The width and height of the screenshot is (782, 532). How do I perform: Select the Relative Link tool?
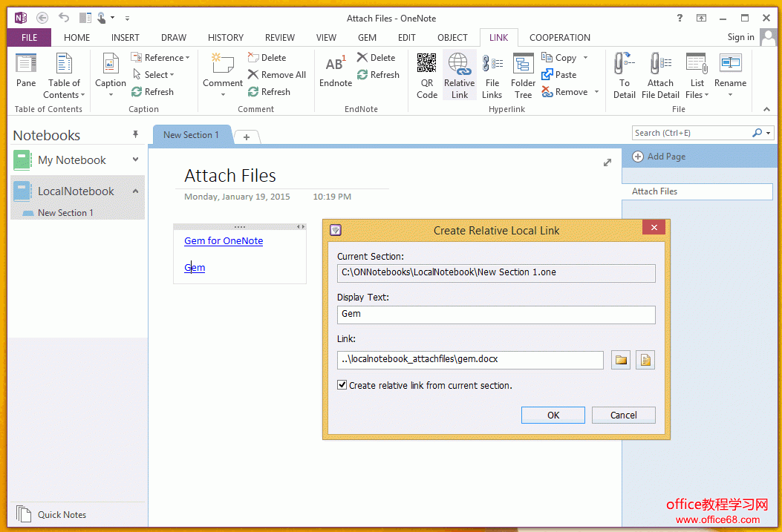[x=459, y=75]
